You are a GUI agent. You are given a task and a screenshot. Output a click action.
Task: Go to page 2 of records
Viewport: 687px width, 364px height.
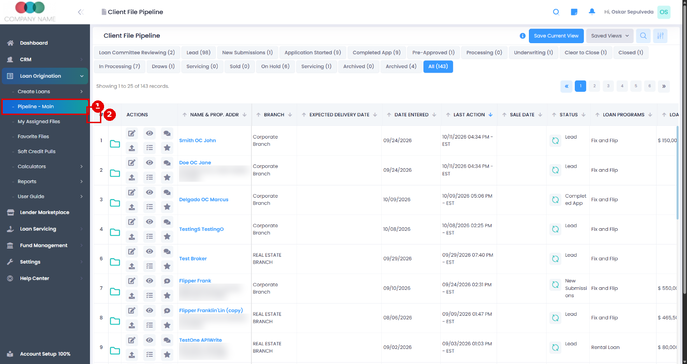tap(594, 86)
